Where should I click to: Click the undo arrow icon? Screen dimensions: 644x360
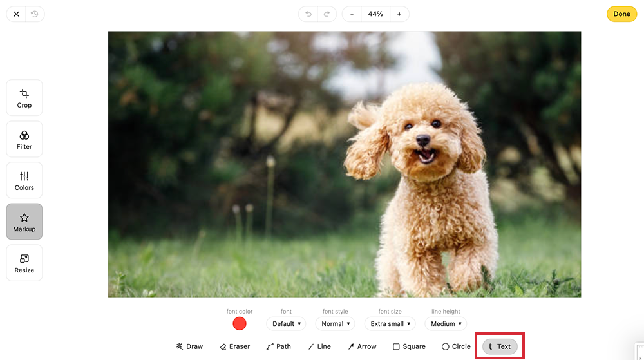pyautogui.click(x=309, y=14)
